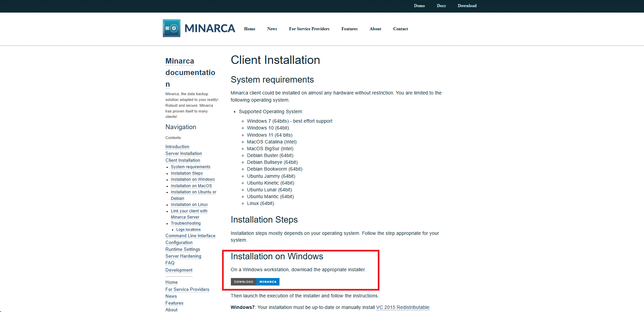Click the Installation Steps heading
The width and height of the screenshot is (644, 312).
pos(264,220)
